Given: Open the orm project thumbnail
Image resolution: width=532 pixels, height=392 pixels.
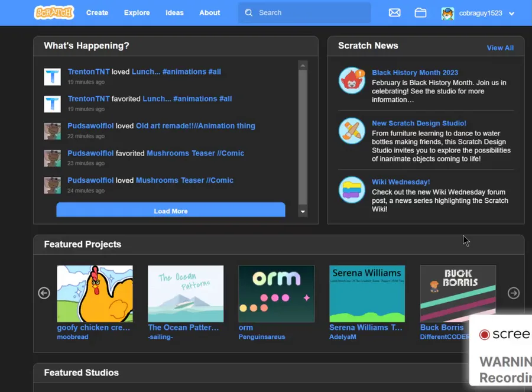Looking at the screenshot, I should tap(277, 294).
